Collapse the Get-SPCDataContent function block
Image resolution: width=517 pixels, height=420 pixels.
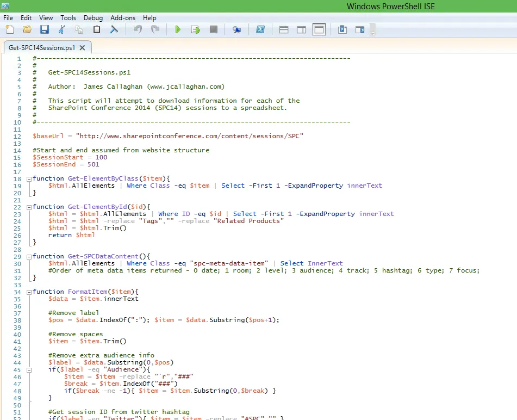coord(29,257)
